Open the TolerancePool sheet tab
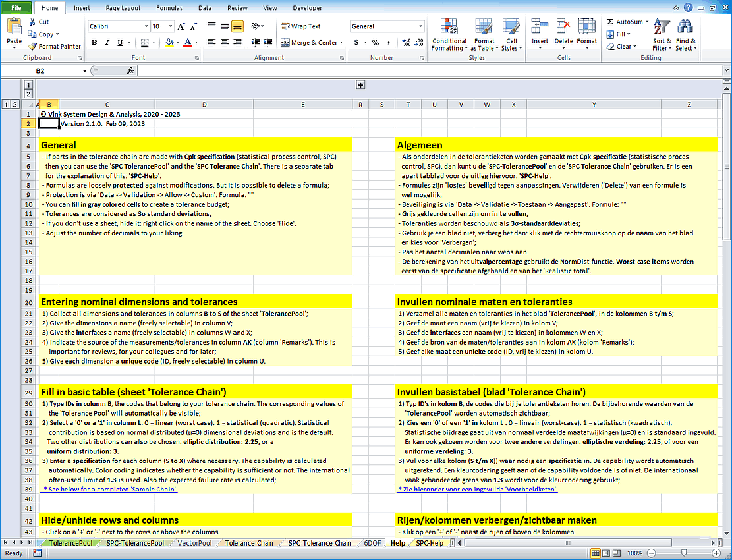 71,543
